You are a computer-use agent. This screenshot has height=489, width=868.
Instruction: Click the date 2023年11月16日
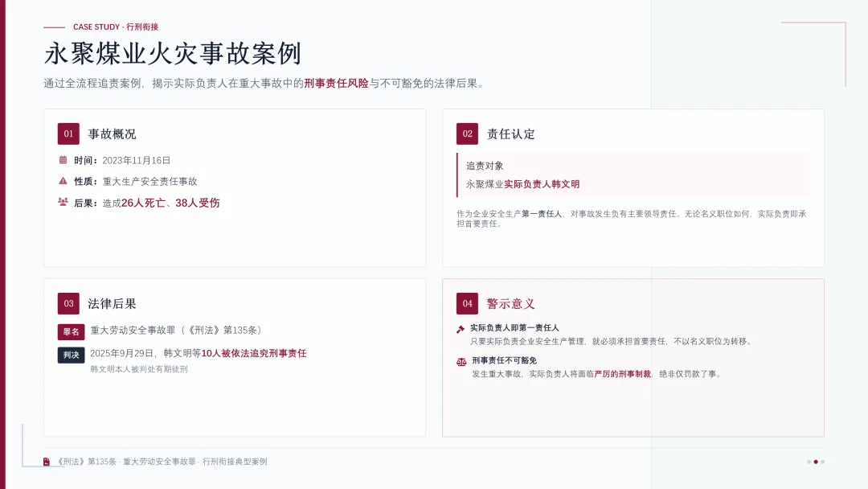click(136, 161)
